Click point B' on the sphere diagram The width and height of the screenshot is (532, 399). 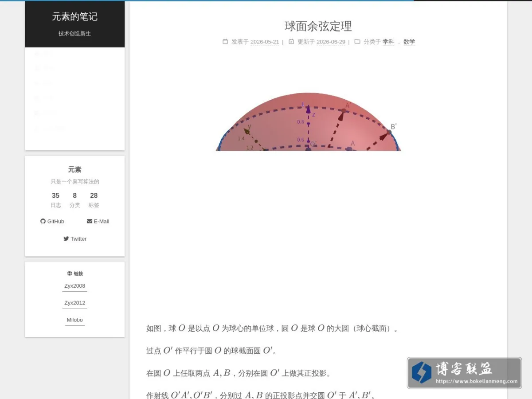pos(389,132)
